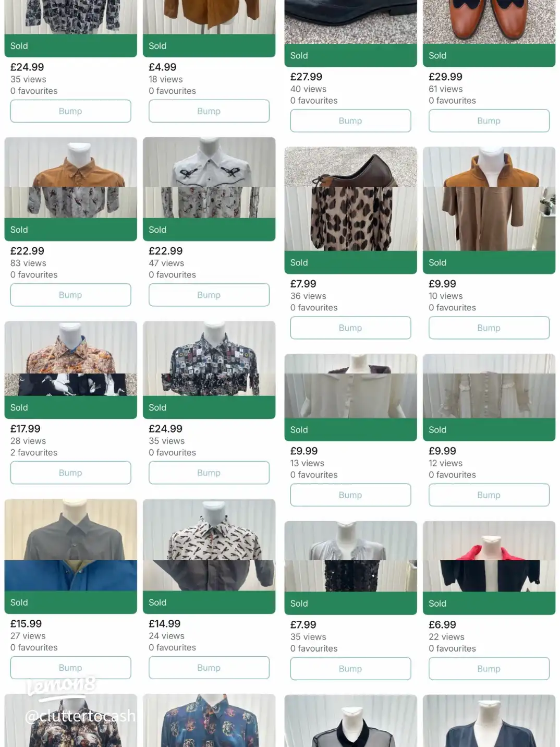The image size is (560, 747).
Task: Bump the £22.99 listing with 83 views
Action: click(70, 295)
